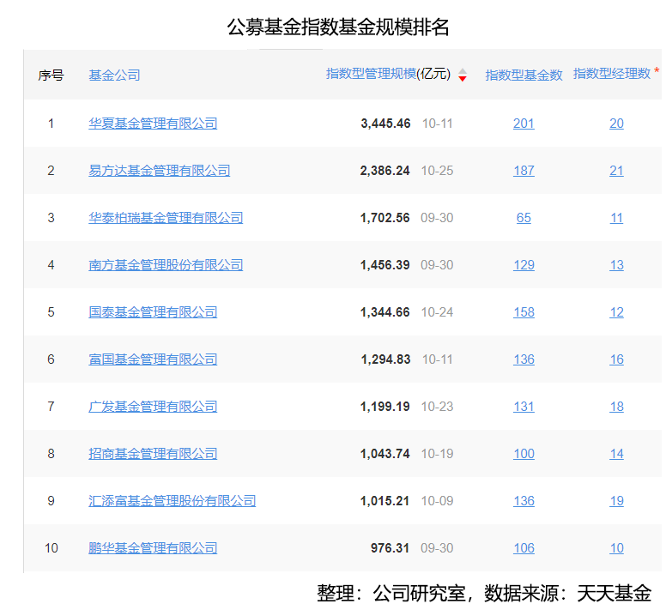Click manager count 16 for 富国基金
The width and height of the screenshot is (672, 616).
coord(616,359)
